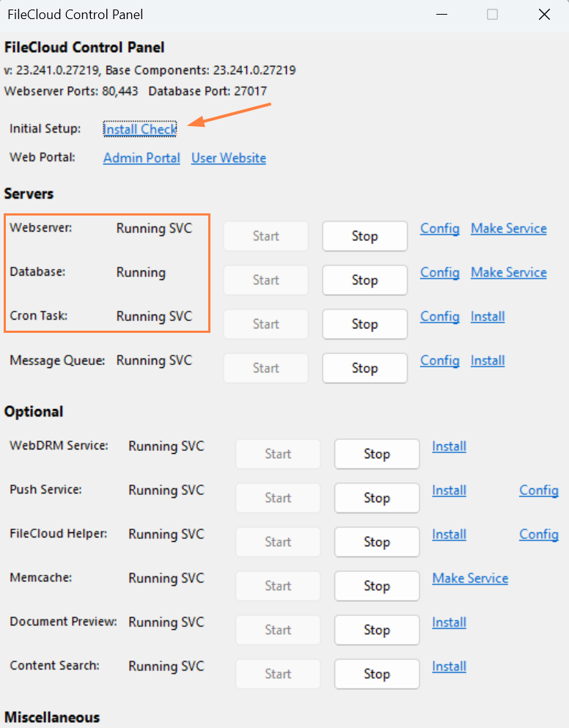Click the Install Check link
Screen dimensions: 569x728
[140, 129]
